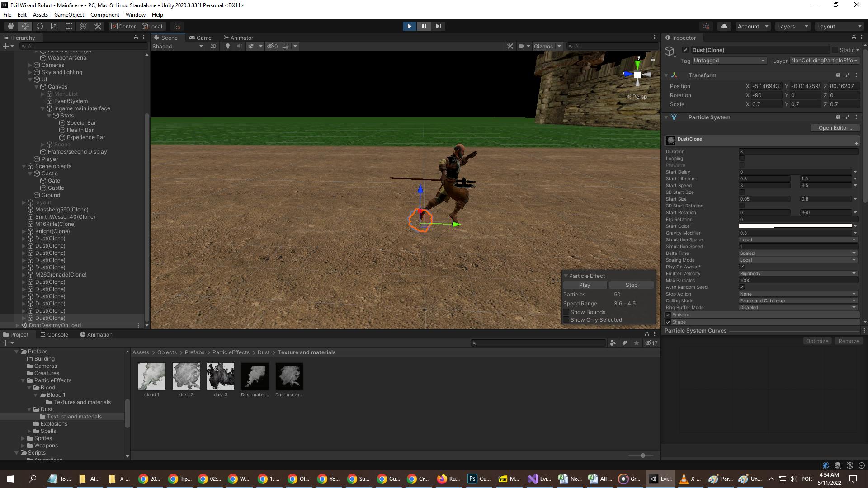Open component editor tools in Scene
The height and width of the screenshot is (488, 868).
pos(510,46)
